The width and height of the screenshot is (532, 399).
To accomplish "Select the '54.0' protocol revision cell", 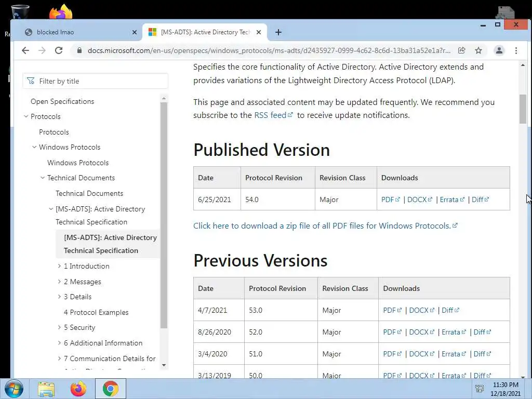I will [x=278, y=199].
